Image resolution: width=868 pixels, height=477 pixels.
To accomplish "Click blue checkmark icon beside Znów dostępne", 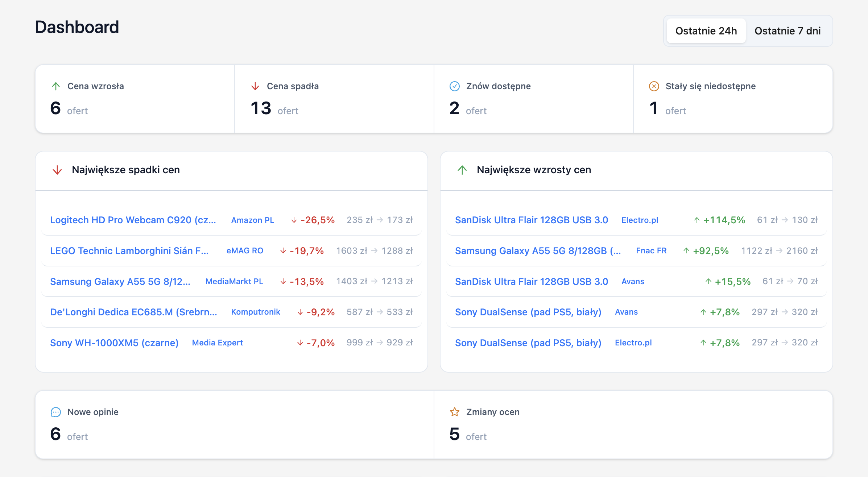I will click(x=455, y=86).
